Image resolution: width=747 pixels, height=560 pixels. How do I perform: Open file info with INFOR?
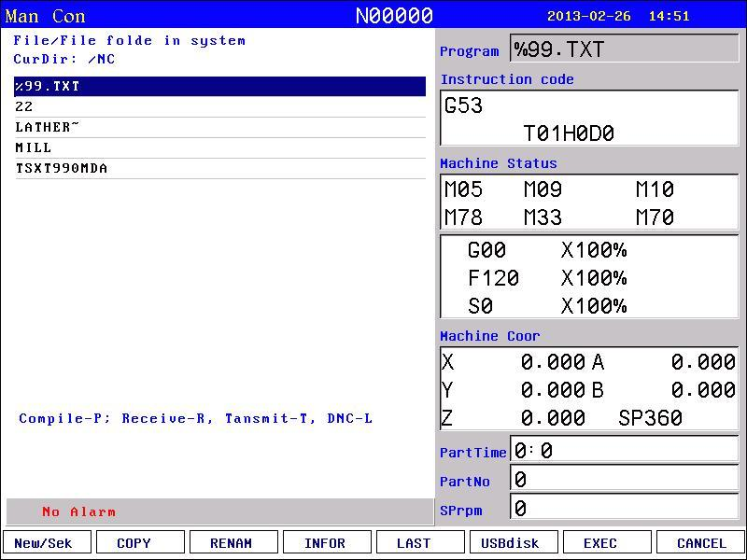[x=327, y=543]
